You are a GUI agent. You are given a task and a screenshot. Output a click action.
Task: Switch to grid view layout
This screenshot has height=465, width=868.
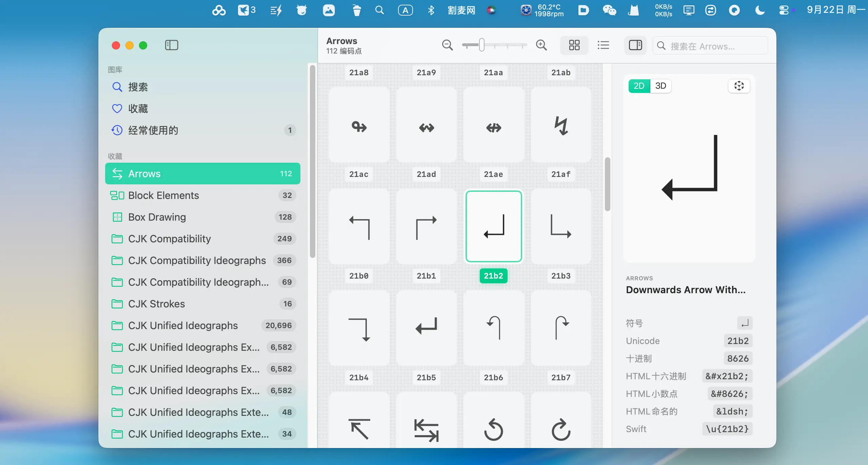(x=574, y=45)
